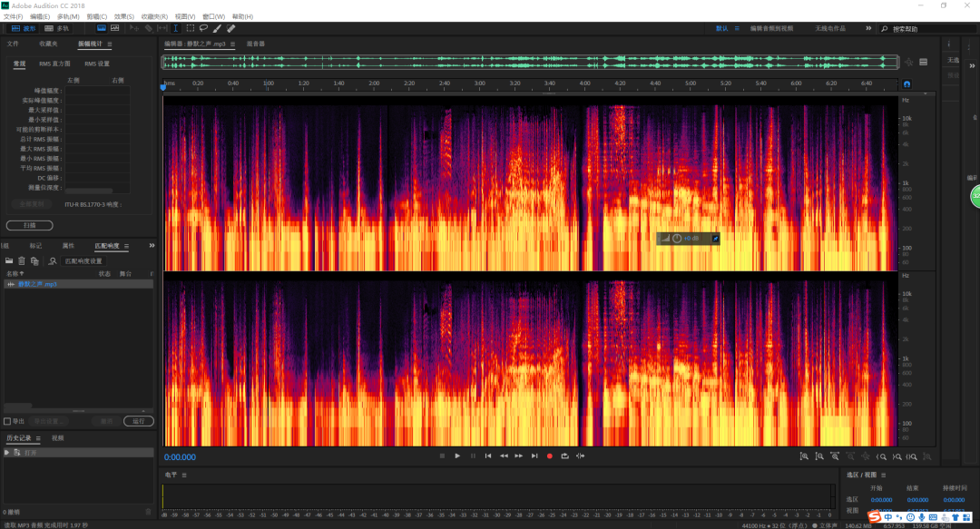Click the Zoom In Amplitude icon
This screenshot has width=980, height=529.
pos(804,456)
